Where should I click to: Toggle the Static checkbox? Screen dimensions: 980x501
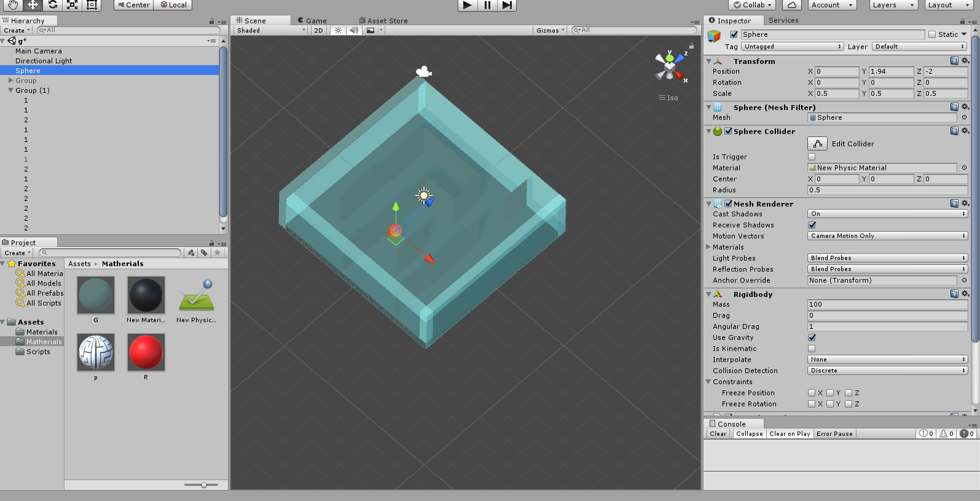point(932,34)
